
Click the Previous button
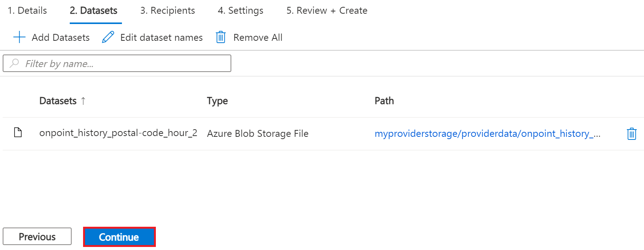click(x=37, y=237)
